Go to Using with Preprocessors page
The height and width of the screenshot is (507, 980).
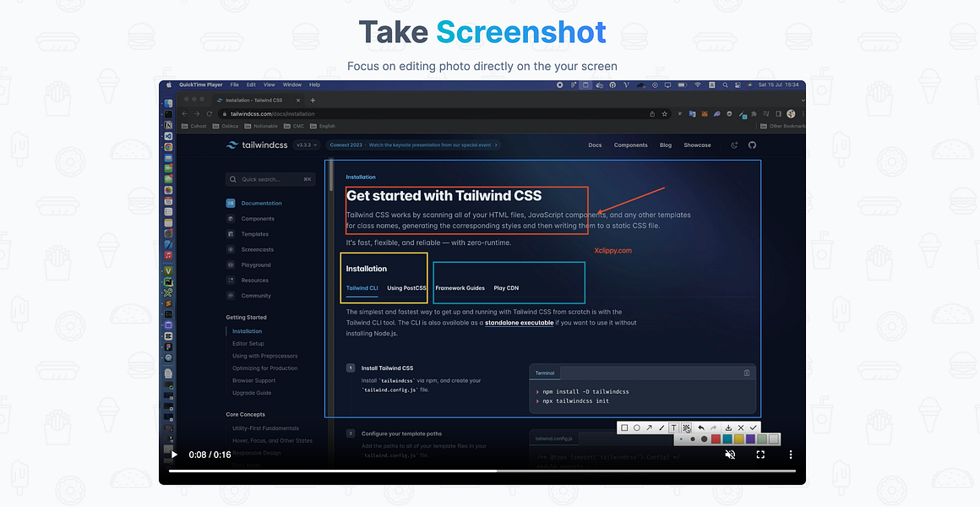coord(265,356)
